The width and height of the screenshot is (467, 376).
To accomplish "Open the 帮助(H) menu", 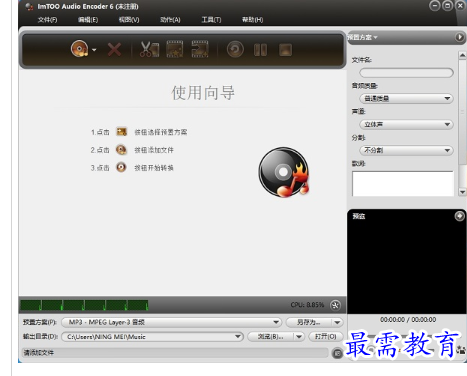I will coord(252,20).
